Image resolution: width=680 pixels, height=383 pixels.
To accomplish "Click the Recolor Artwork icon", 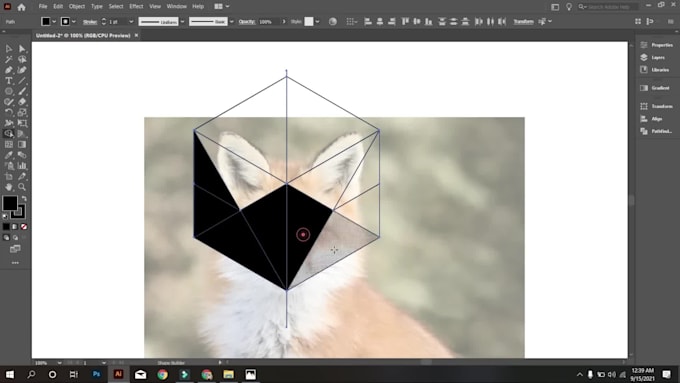I will click(x=333, y=21).
